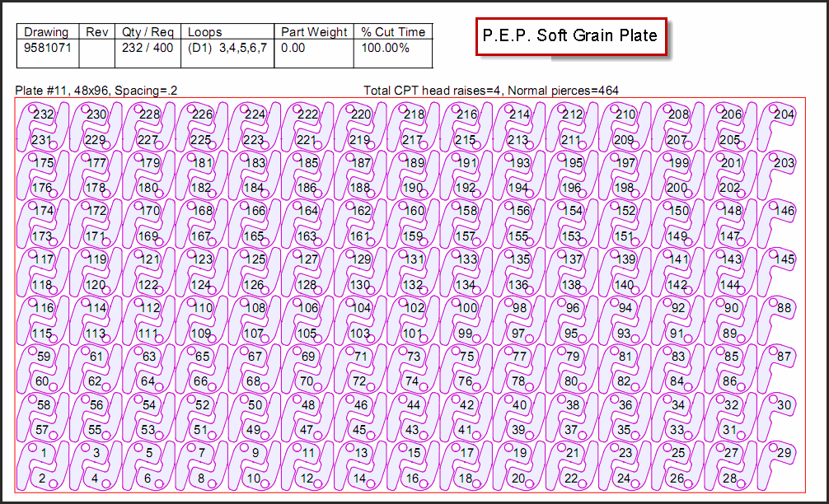Screen dimensions: 829x504
Task: Click nested part number 175
Action: 43,163
